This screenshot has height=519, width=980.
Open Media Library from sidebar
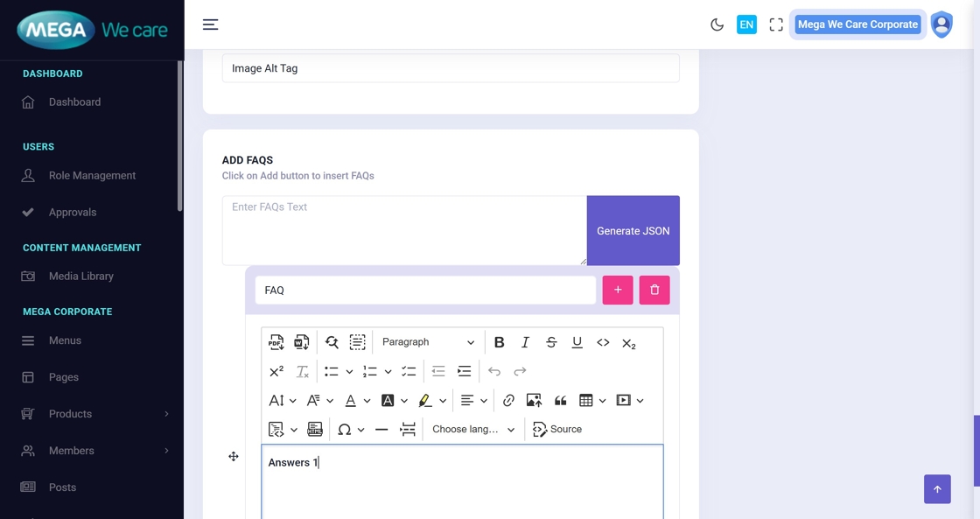[80, 276]
